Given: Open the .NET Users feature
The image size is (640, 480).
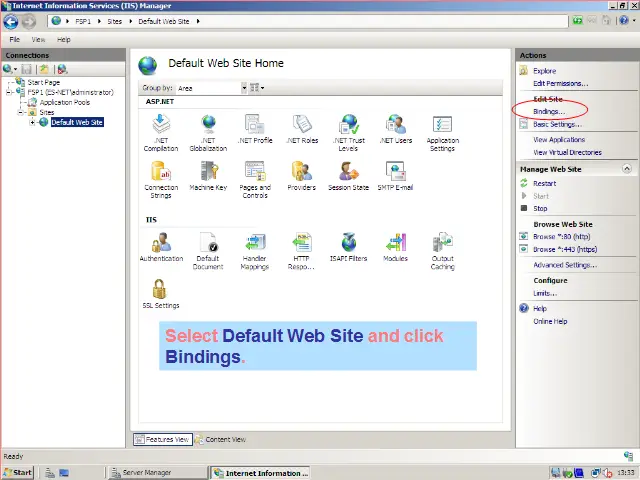Looking at the screenshot, I should [x=396, y=129].
